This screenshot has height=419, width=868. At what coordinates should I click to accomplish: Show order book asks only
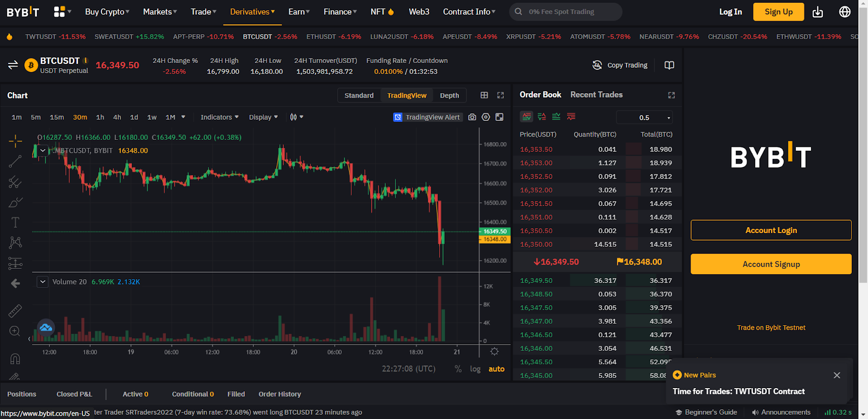click(x=571, y=117)
